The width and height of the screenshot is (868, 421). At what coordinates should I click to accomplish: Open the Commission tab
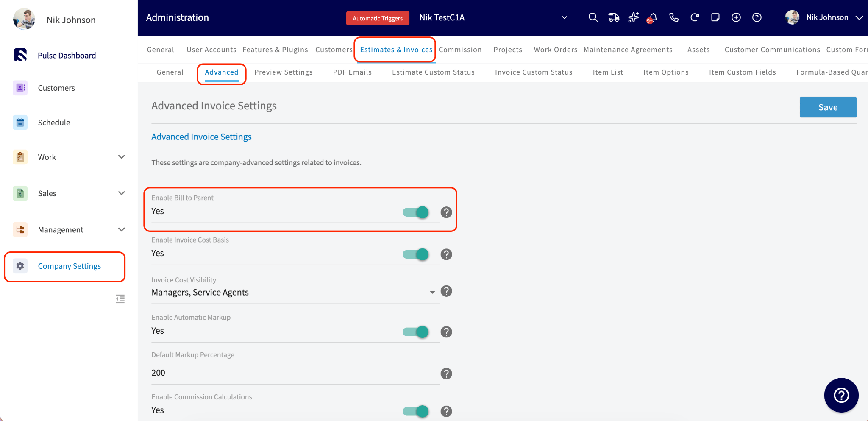point(460,50)
